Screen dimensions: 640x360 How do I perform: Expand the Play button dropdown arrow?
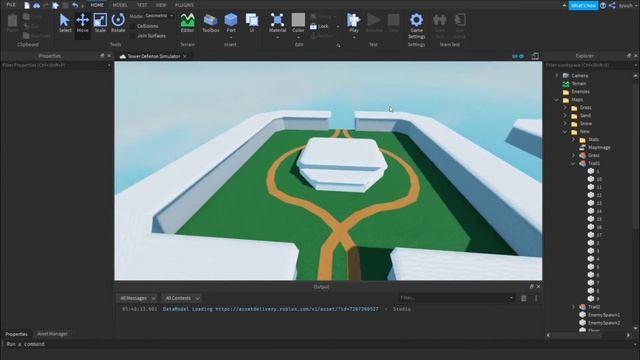(x=354, y=37)
